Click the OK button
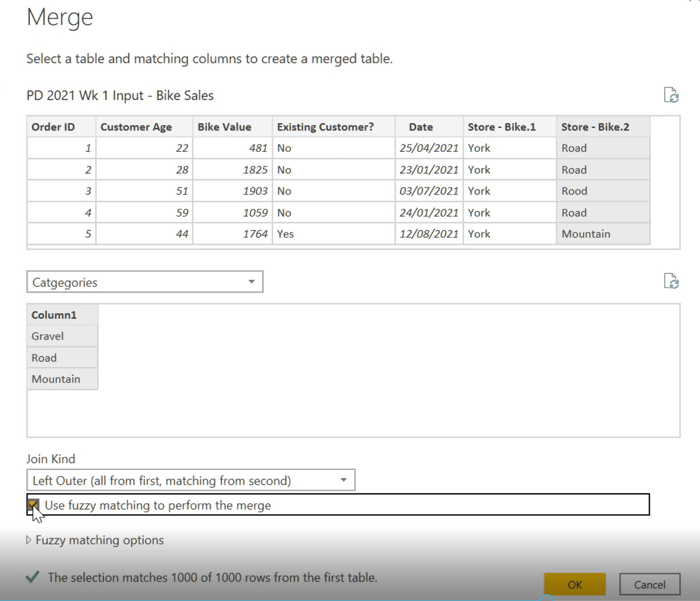The image size is (700, 601). (575, 584)
